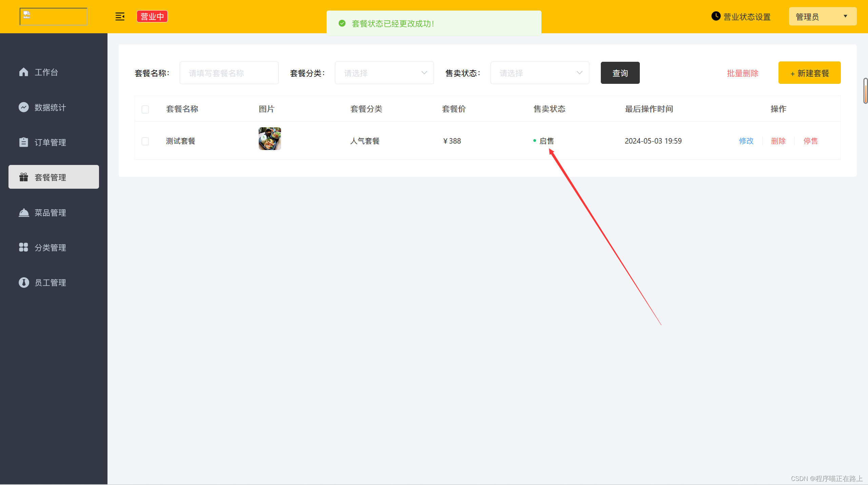Click the clock icon beside 营业状态设置
Screen dimensions: 868x485
[715, 16]
